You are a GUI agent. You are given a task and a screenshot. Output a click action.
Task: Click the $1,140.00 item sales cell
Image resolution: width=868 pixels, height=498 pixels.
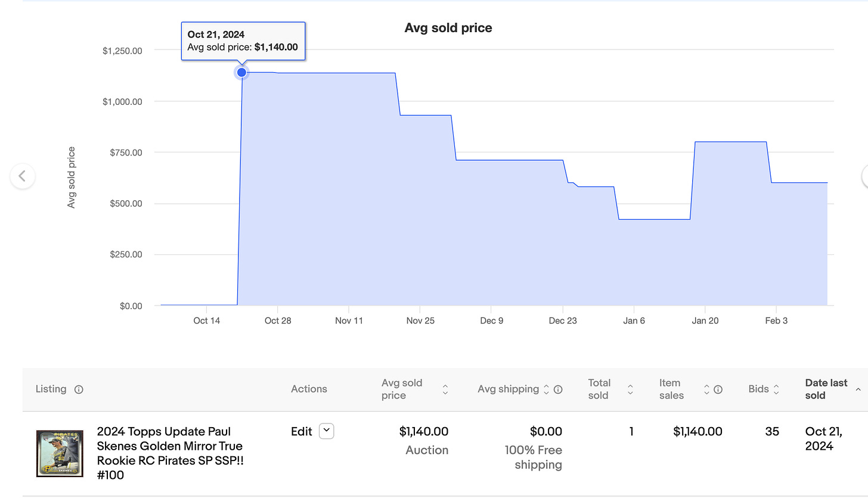[697, 431]
